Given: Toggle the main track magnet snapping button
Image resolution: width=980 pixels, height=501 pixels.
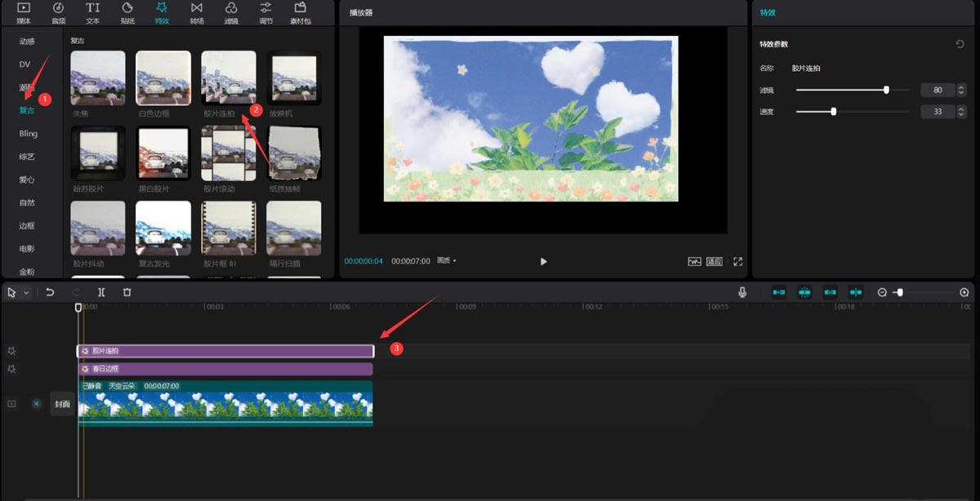Looking at the screenshot, I should click(779, 292).
